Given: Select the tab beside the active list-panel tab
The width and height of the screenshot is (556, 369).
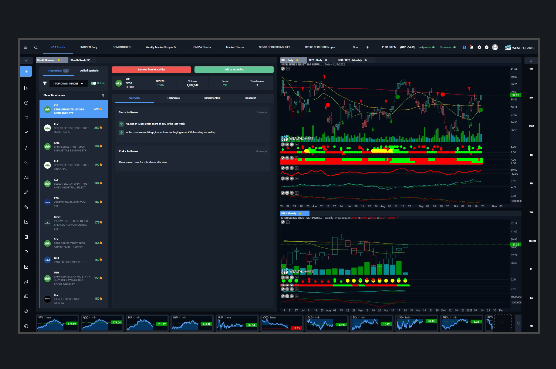Looking at the screenshot, I should (89, 71).
